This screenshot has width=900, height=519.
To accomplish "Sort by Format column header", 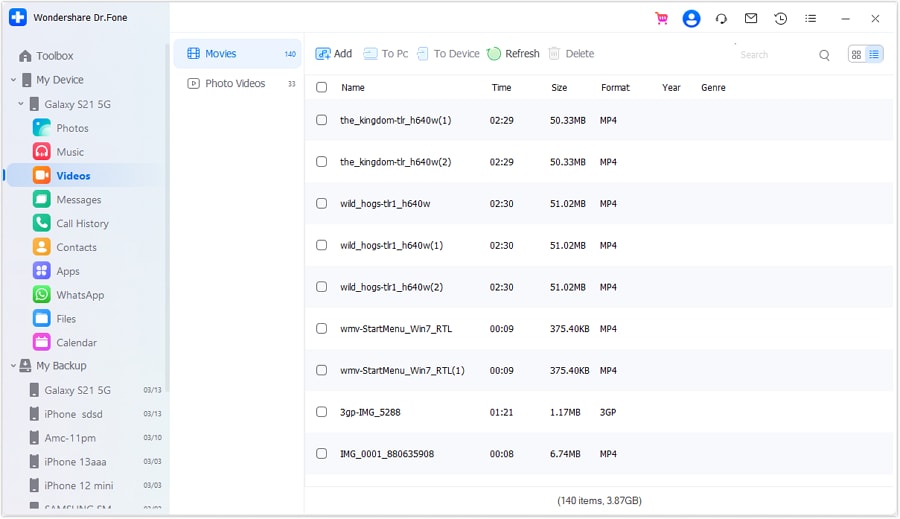I will (615, 88).
